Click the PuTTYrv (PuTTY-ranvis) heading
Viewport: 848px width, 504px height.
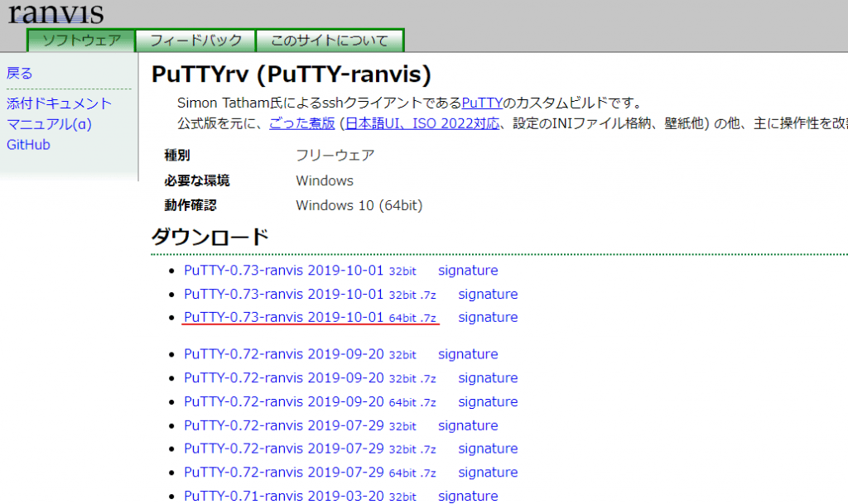[291, 74]
